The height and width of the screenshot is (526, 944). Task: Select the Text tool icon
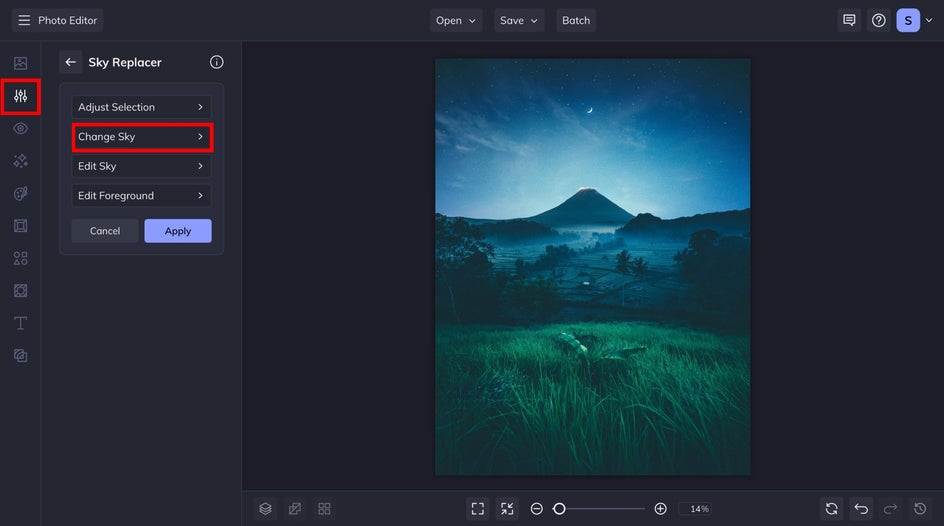click(x=20, y=323)
